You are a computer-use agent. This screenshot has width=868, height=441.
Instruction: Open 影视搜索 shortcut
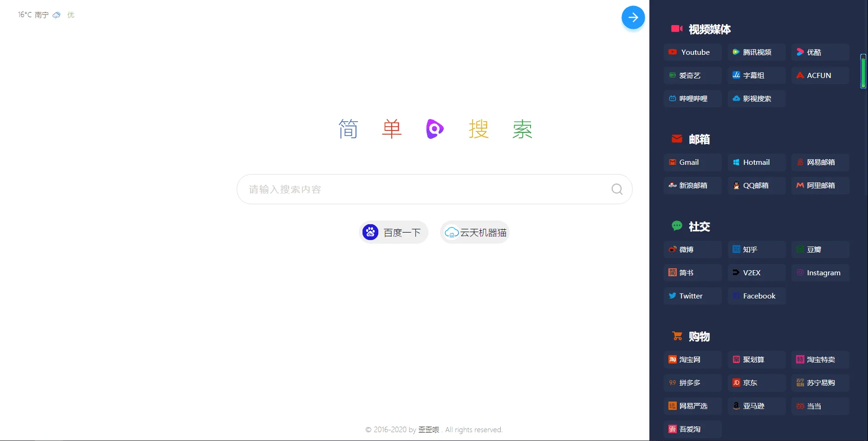click(x=757, y=99)
